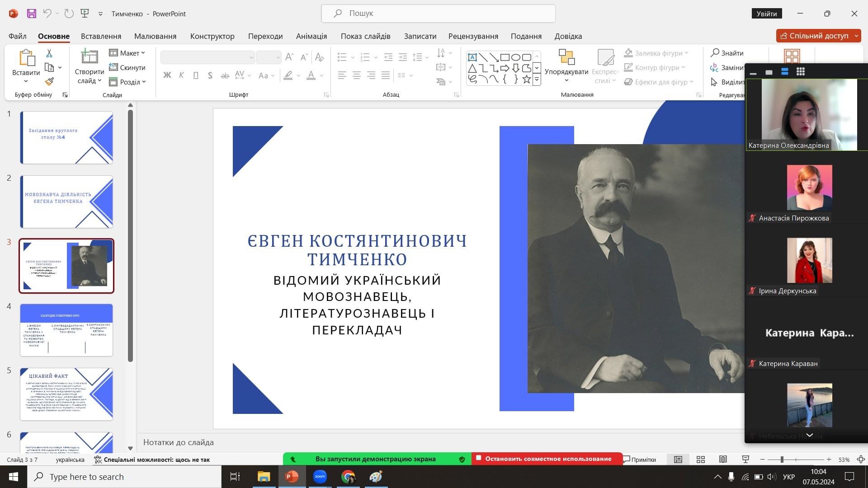Switch to gallery view in Zoom panel
This screenshot has width=868, height=488.
(x=800, y=71)
